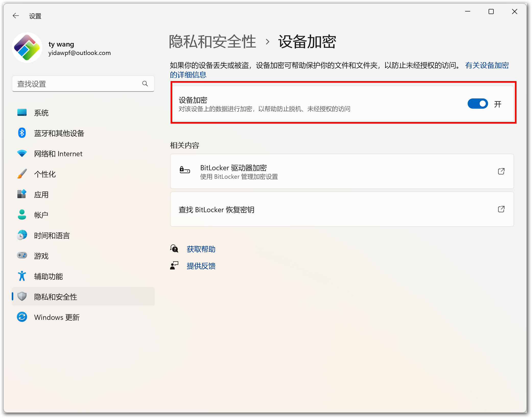This screenshot has height=418, width=532.
Task: Focus the 查找设置 search box
Action: [83, 84]
